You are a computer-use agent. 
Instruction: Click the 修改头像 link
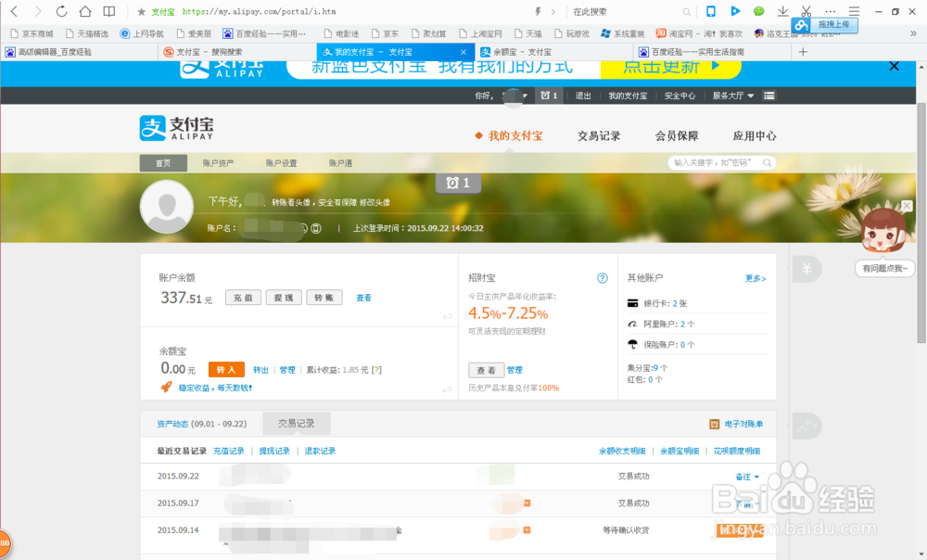point(375,202)
